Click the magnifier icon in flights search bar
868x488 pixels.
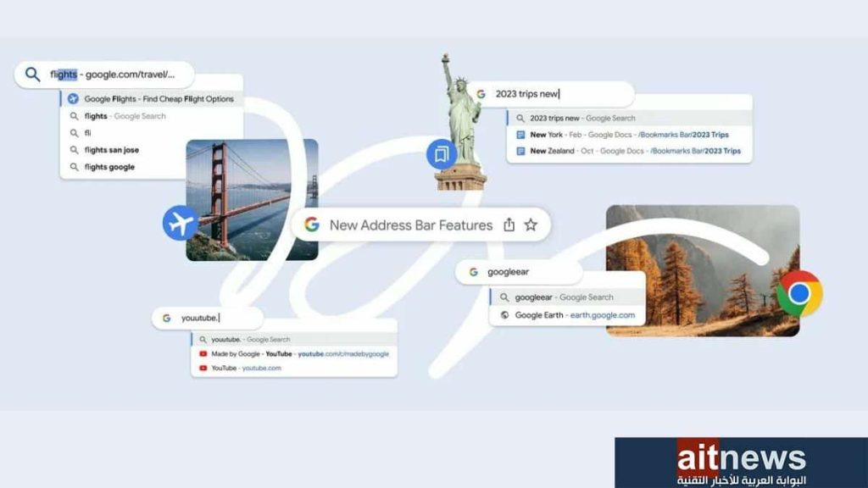coord(33,75)
